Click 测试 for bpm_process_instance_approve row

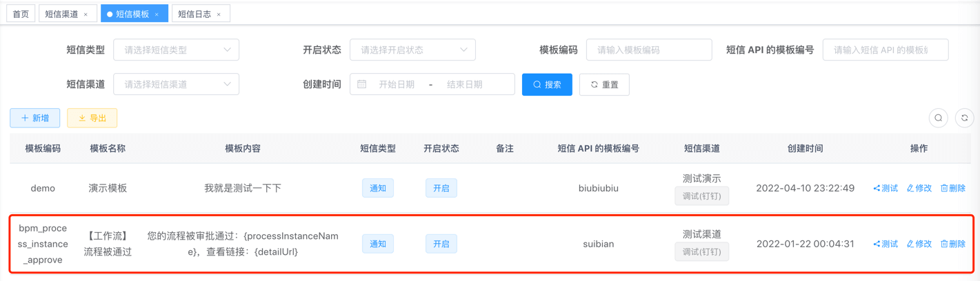(886, 244)
